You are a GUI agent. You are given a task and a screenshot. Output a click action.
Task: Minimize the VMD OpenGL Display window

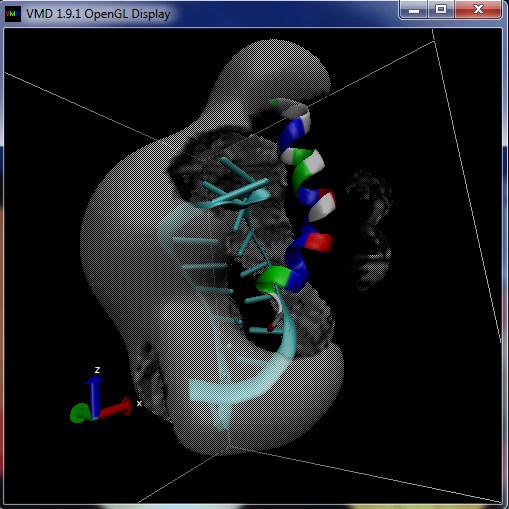[414, 10]
